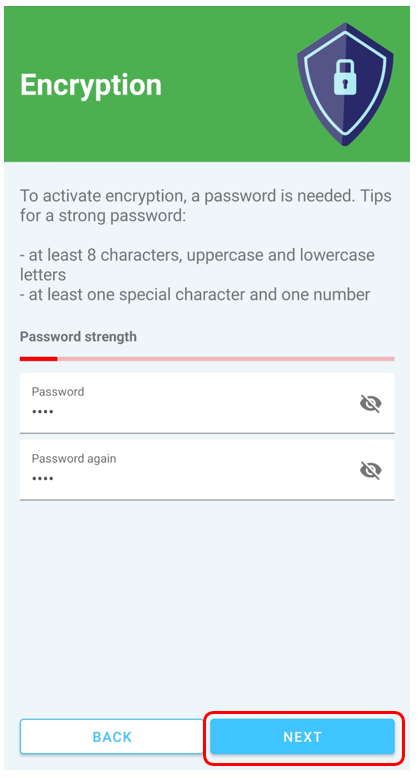
Task: Continue with the NEXT button
Action: pos(302,736)
